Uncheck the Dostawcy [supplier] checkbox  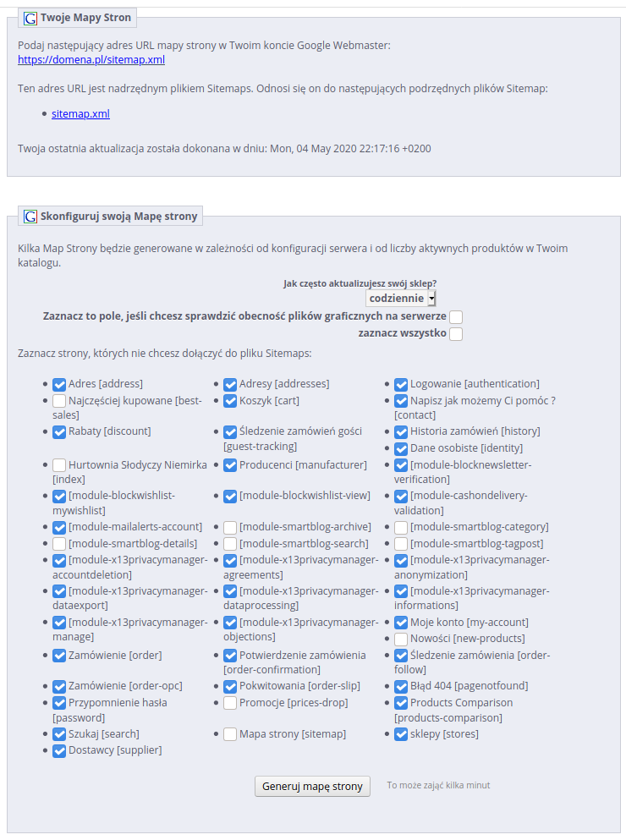[59, 751]
